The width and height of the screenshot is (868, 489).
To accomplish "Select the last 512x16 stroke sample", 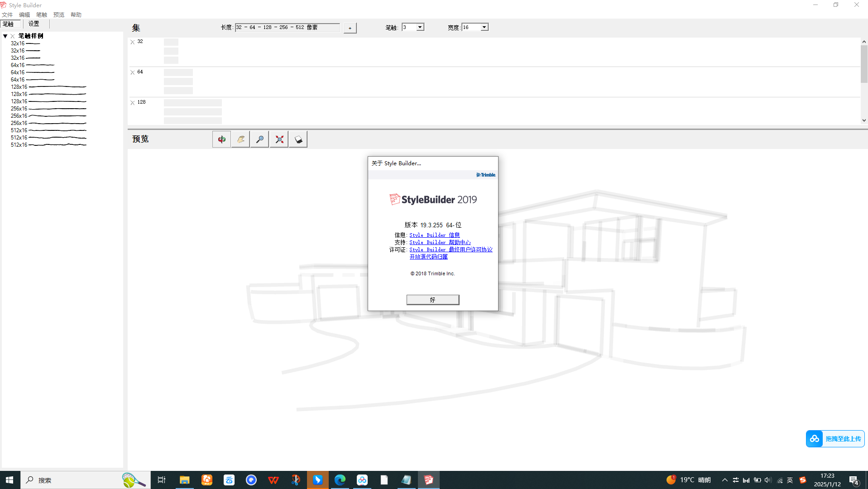I will 48,145.
